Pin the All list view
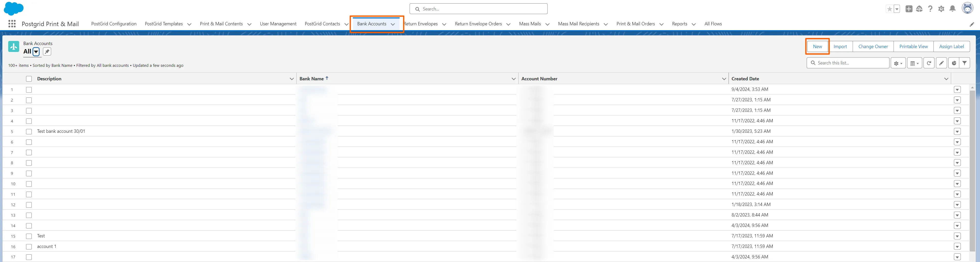980x262 pixels. [47, 52]
